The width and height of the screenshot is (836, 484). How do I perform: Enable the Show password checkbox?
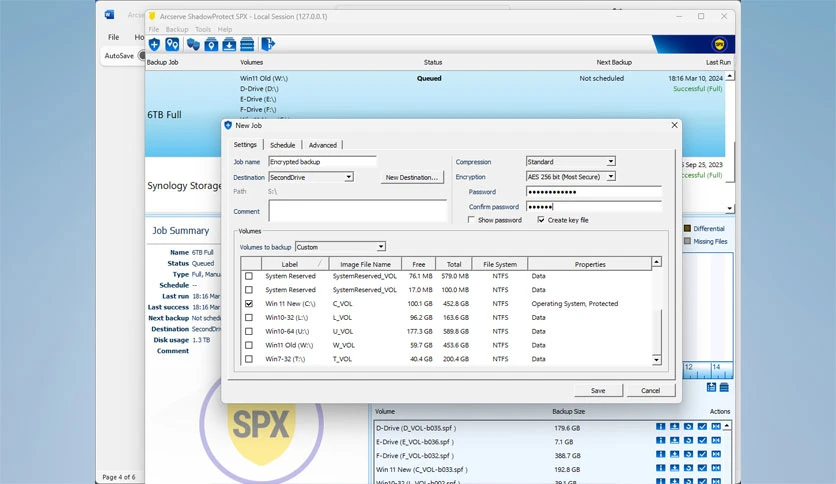point(471,220)
